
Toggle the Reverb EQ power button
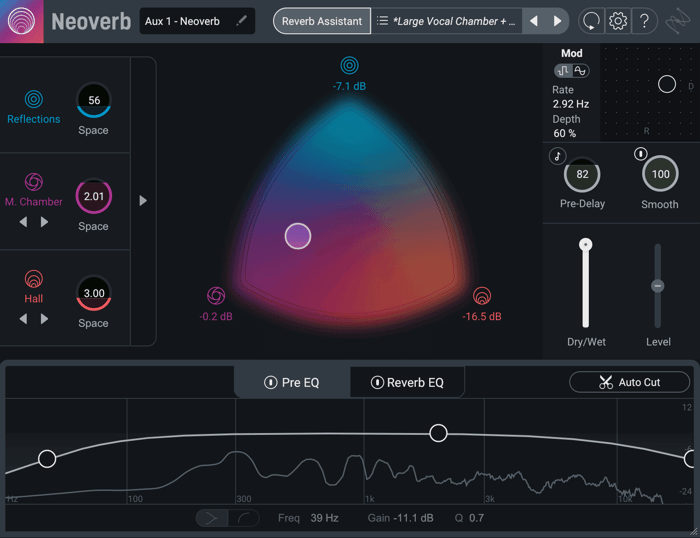click(377, 383)
